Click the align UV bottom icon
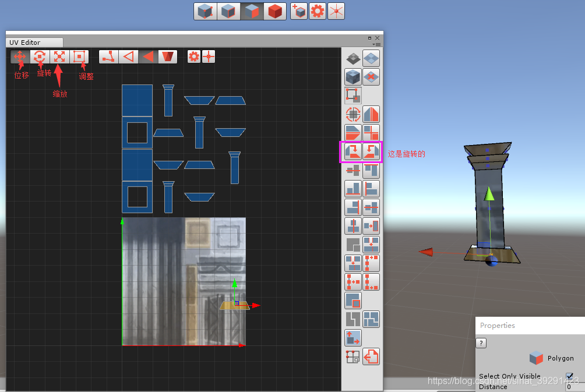The width and height of the screenshot is (585, 392). point(353,189)
